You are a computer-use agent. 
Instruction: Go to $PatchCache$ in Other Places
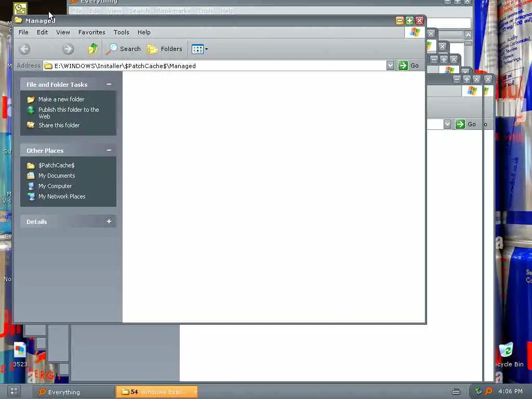56,165
